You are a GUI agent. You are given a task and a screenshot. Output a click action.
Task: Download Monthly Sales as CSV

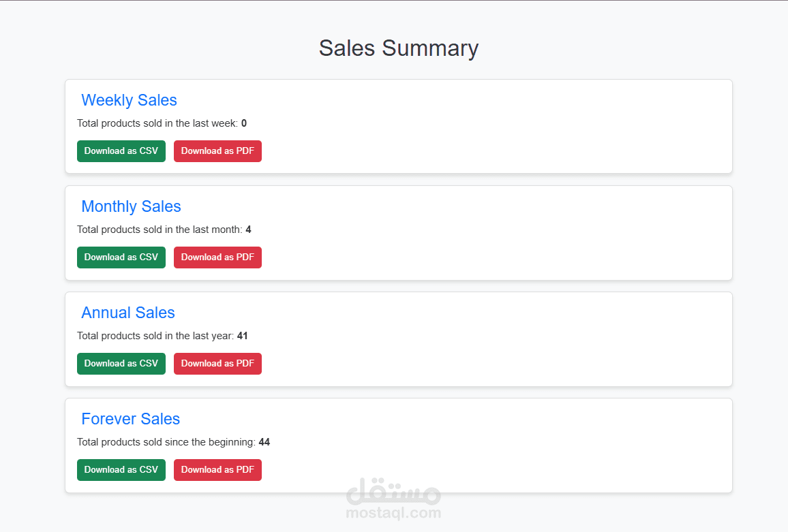coord(121,257)
